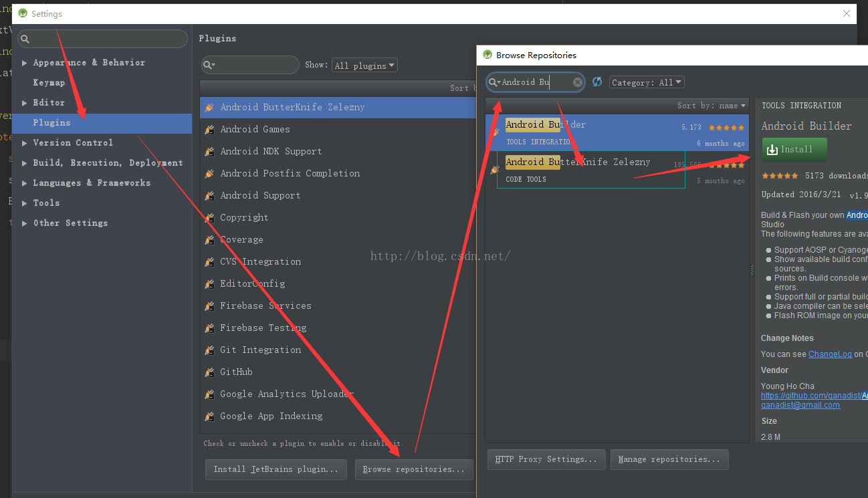Click the plugin icon next to GitHub
Viewport: 868px width, 498px height.
click(209, 372)
